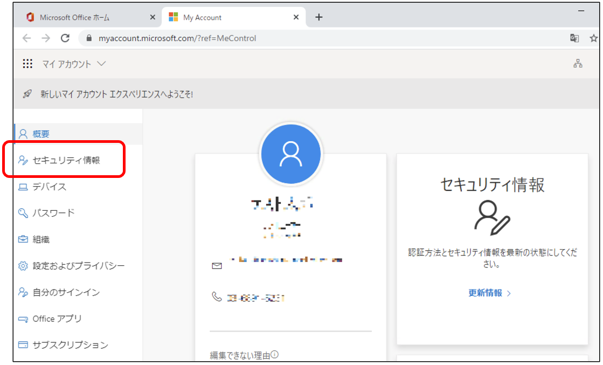
Task: Go forward in browser
Action: coord(46,38)
